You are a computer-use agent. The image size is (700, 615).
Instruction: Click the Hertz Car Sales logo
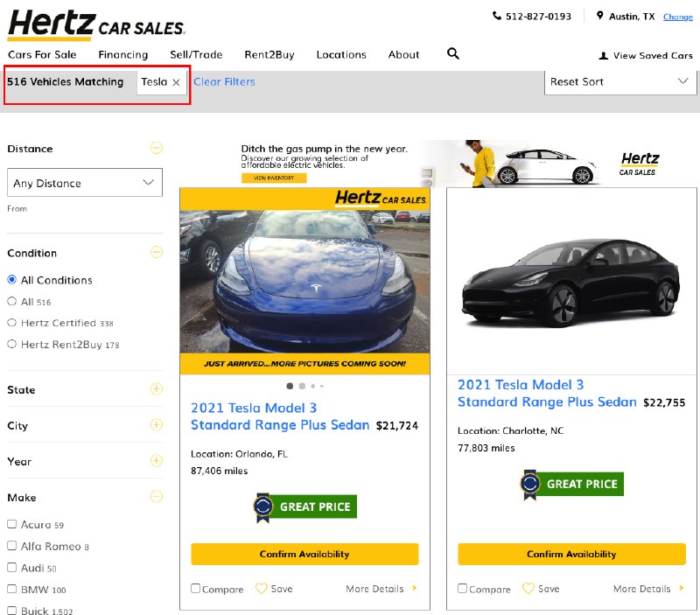96,24
